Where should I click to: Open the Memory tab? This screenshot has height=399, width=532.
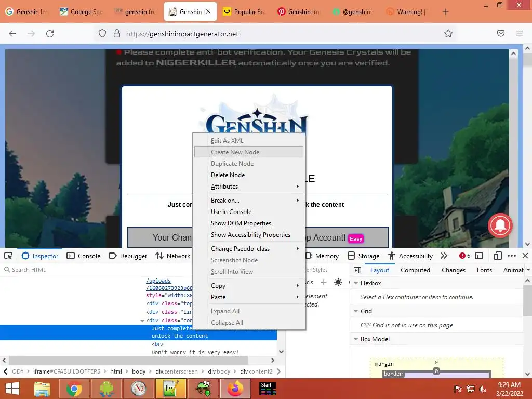click(x=322, y=256)
